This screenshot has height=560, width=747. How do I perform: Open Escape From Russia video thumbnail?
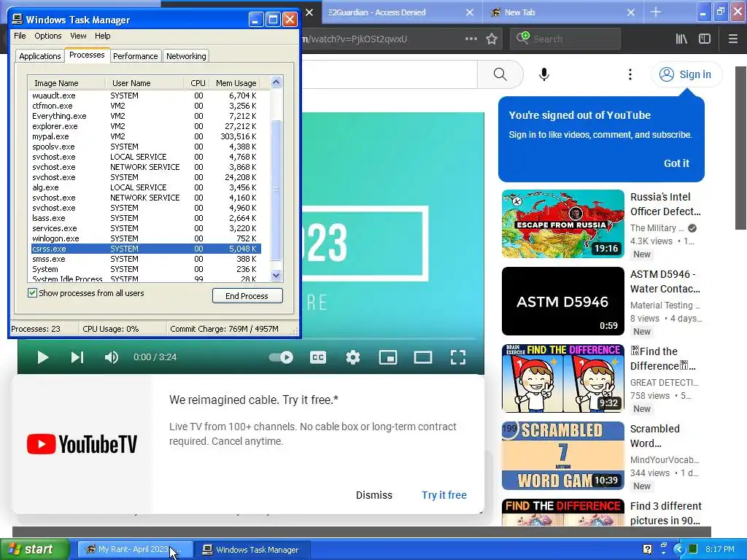(563, 224)
